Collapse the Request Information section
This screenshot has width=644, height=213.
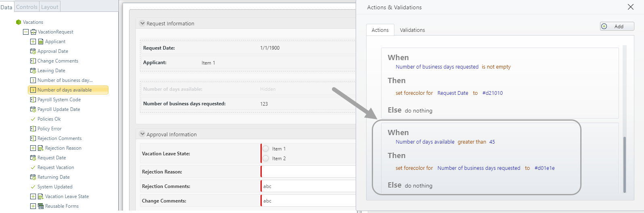pos(142,23)
